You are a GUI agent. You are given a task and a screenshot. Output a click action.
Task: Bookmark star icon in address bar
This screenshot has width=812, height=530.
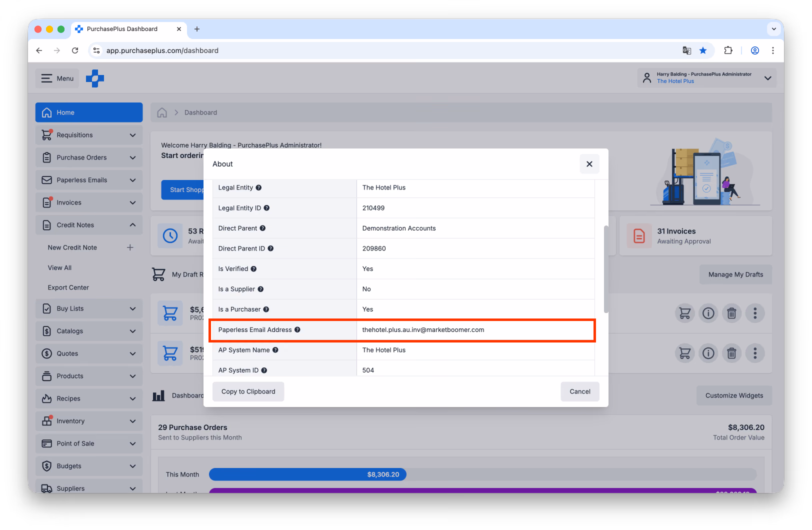tap(703, 50)
